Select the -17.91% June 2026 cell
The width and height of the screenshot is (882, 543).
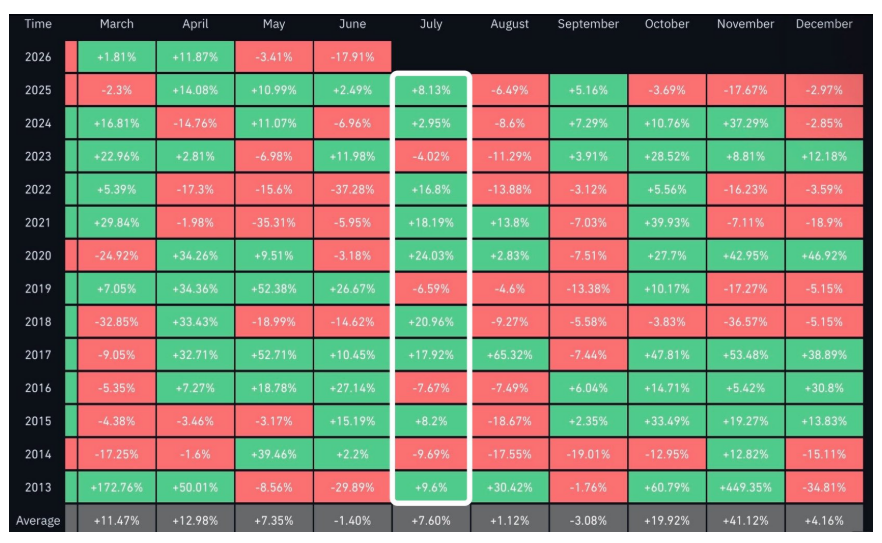tap(352, 57)
